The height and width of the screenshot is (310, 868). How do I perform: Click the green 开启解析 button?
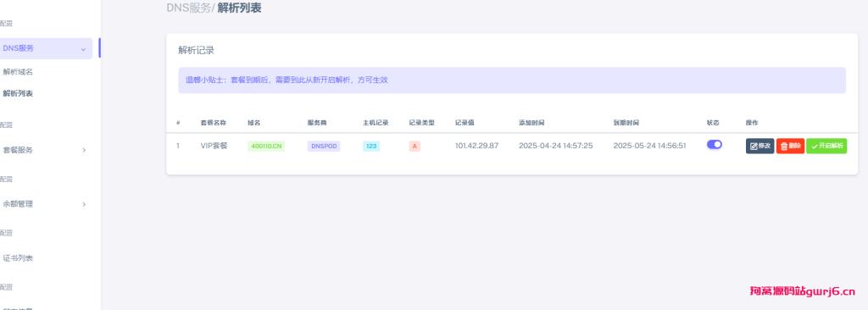826,147
